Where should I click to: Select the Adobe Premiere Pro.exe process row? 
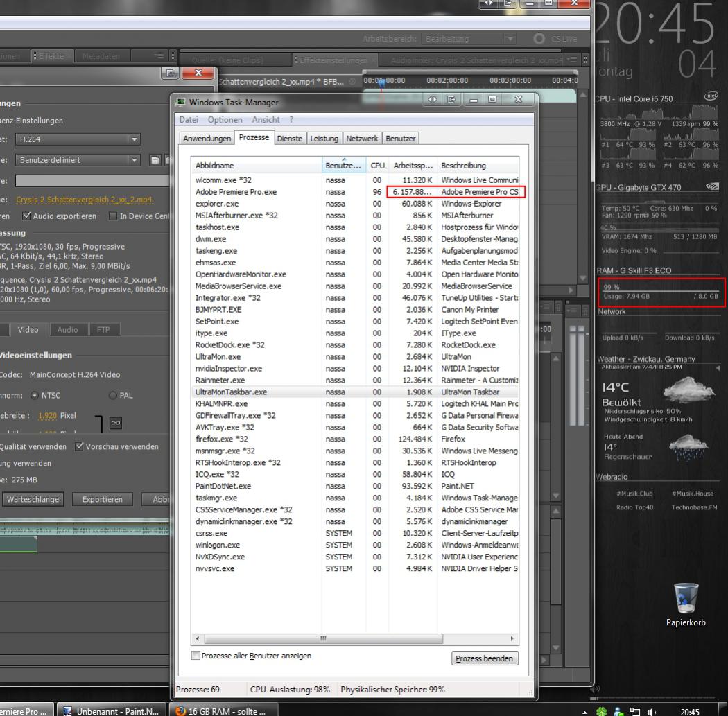click(355, 191)
